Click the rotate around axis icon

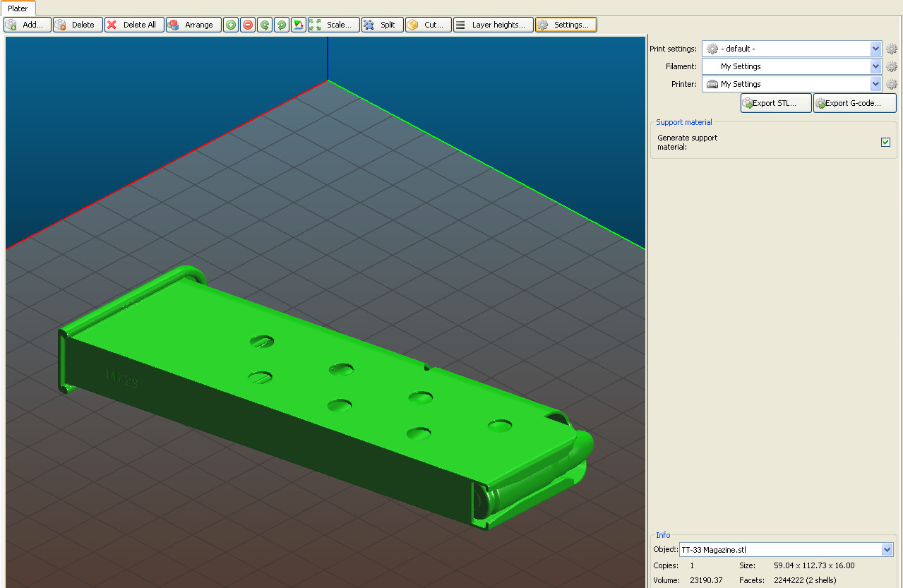pyautogui.click(x=299, y=25)
